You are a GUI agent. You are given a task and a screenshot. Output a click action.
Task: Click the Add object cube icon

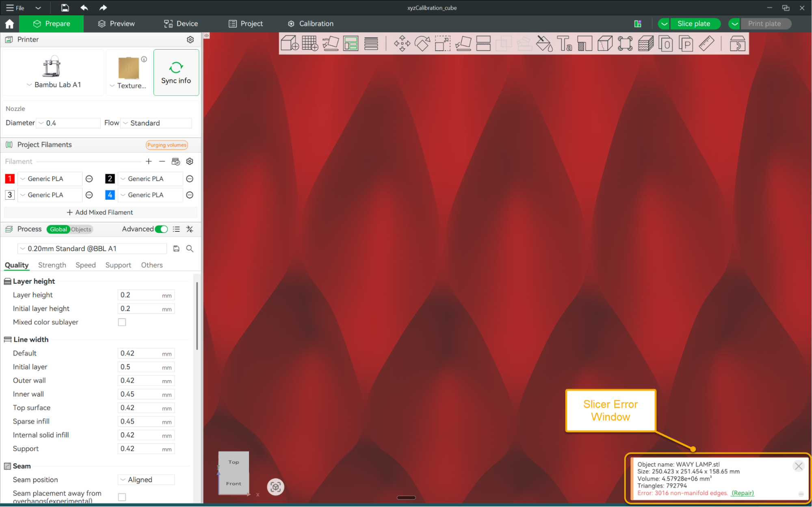[x=290, y=43]
